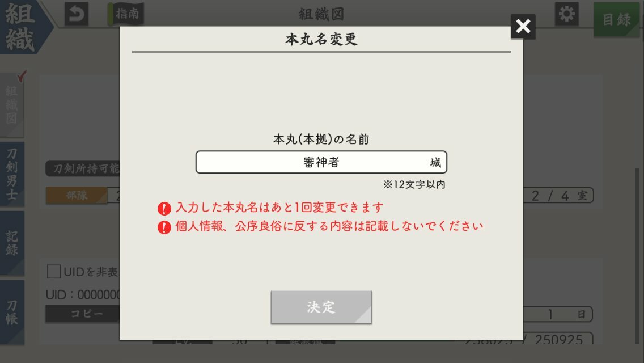Screen dimensions: 644x363
Task: Click the 決定 confirm button
Action: pos(321,307)
